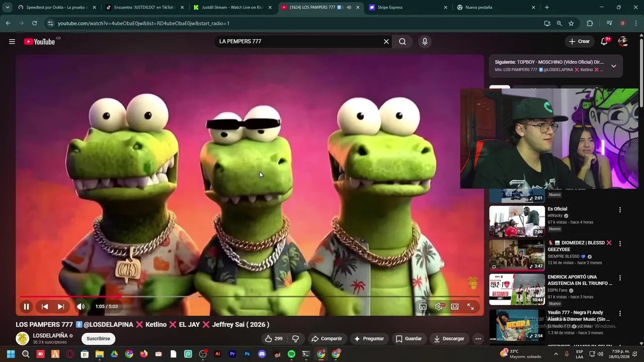Toggle subtitles in the player
The height and width of the screenshot is (362, 644).
click(x=423, y=307)
